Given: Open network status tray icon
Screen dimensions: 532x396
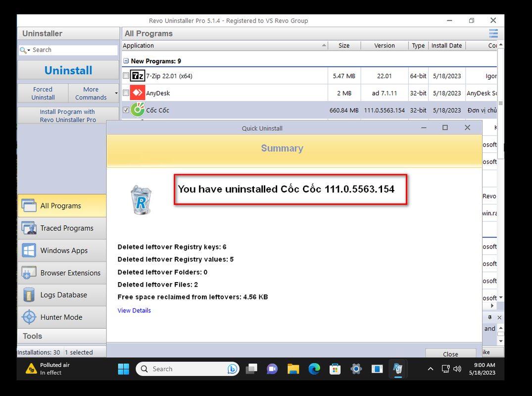Looking at the screenshot, I should pos(445,369).
